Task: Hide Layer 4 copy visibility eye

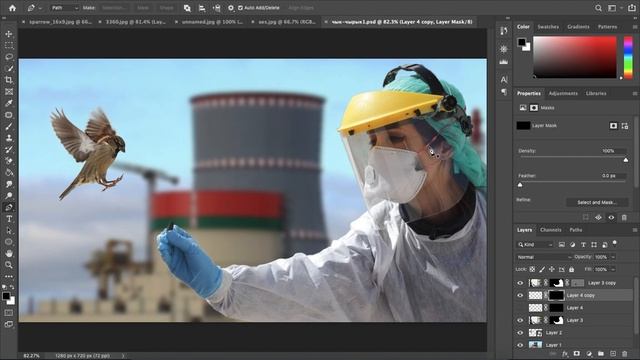Action: 520,295
